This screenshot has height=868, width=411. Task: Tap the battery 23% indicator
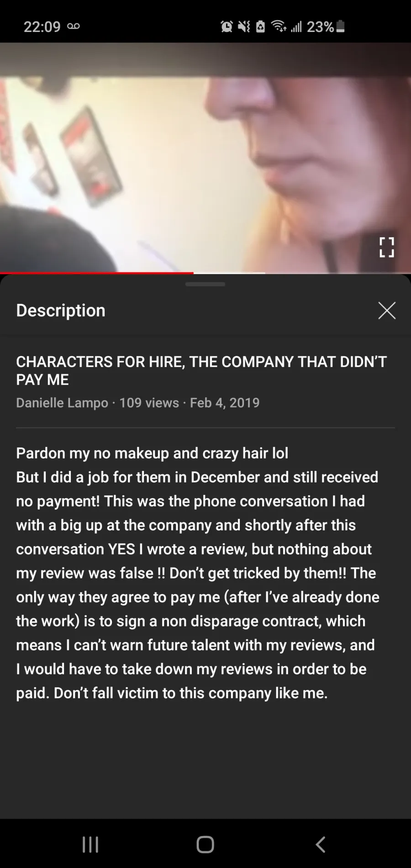click(326, 27)
